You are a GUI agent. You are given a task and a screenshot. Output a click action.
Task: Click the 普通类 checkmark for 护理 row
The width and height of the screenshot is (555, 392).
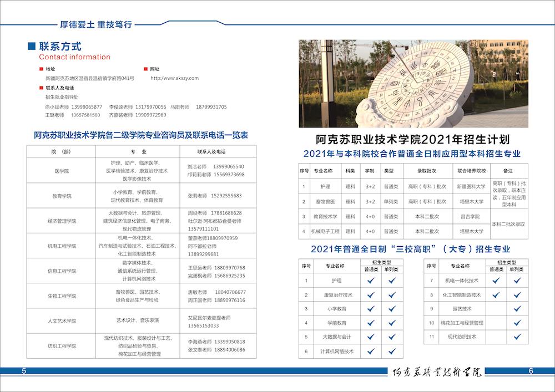(x=371, y=281)
